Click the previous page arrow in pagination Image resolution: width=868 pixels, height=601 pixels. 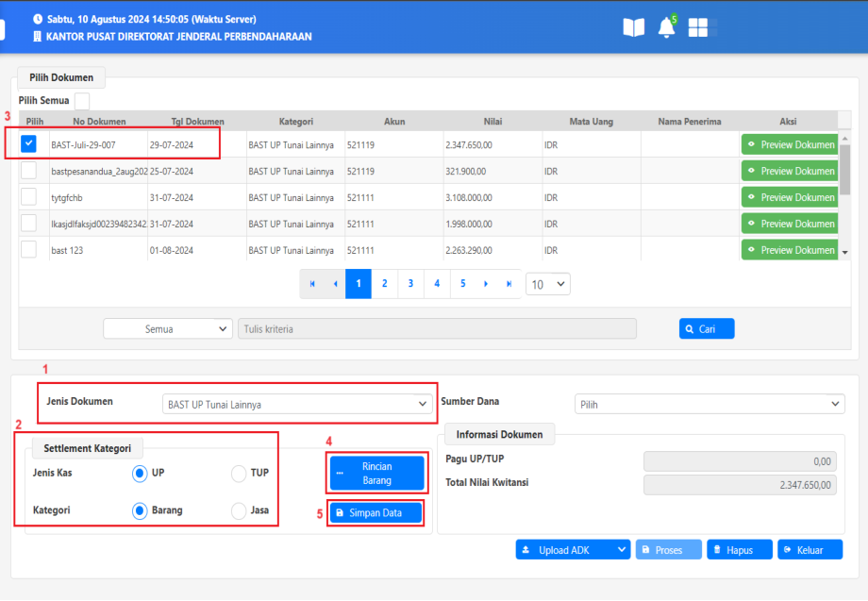335,284
